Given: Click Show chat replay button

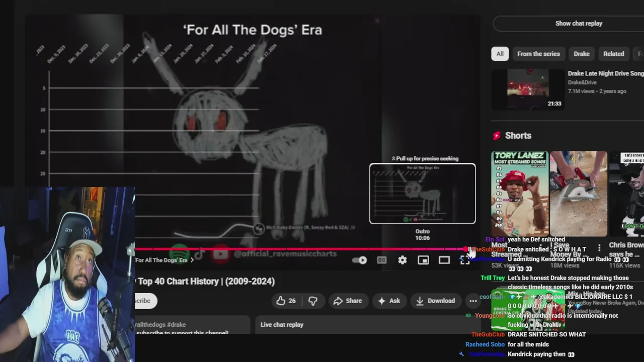Looking at the screenshot, I should click(x=579, y=24).
